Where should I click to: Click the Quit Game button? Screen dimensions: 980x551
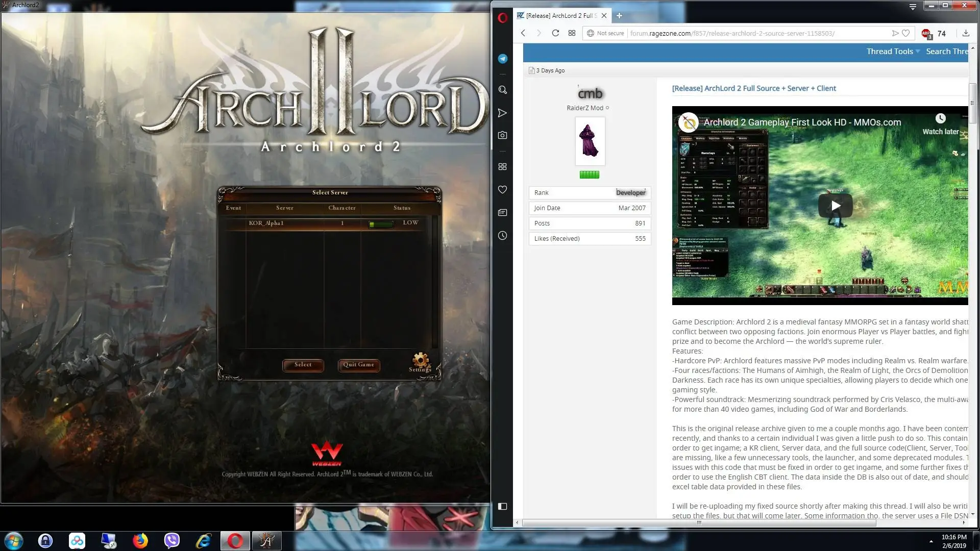pos(358,365)
